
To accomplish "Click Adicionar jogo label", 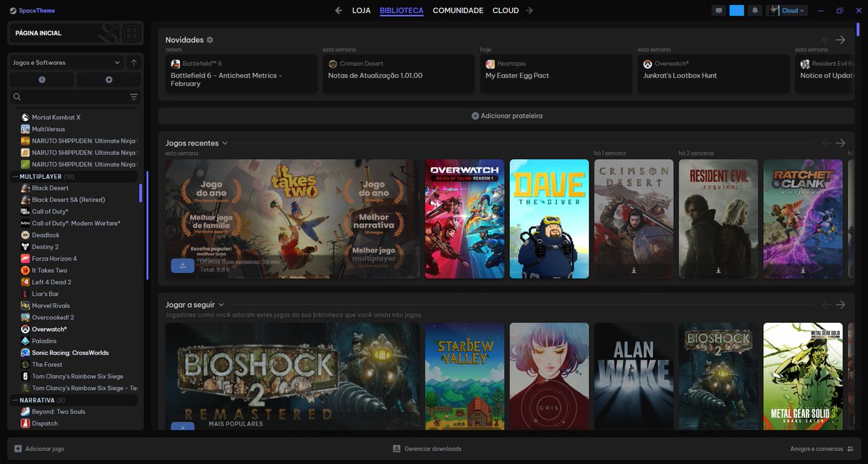I will [x=45, y=449].
